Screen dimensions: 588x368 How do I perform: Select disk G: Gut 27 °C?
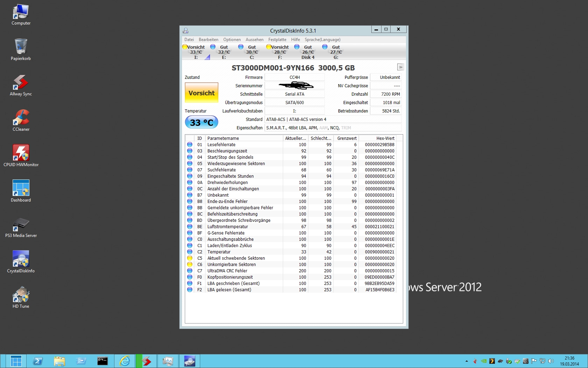336,52
